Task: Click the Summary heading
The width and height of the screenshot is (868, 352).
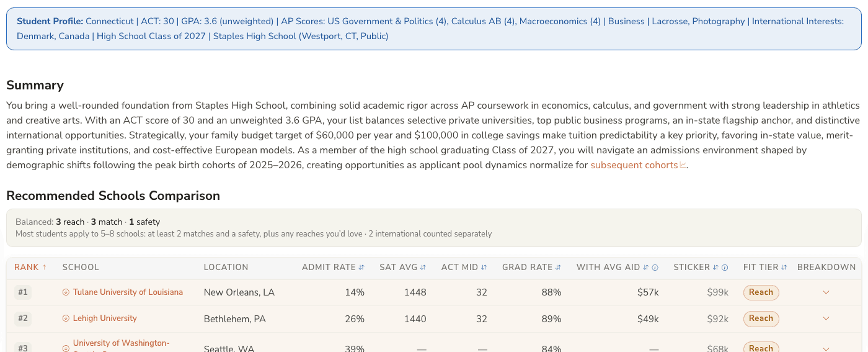Action: tap(35, 85)
